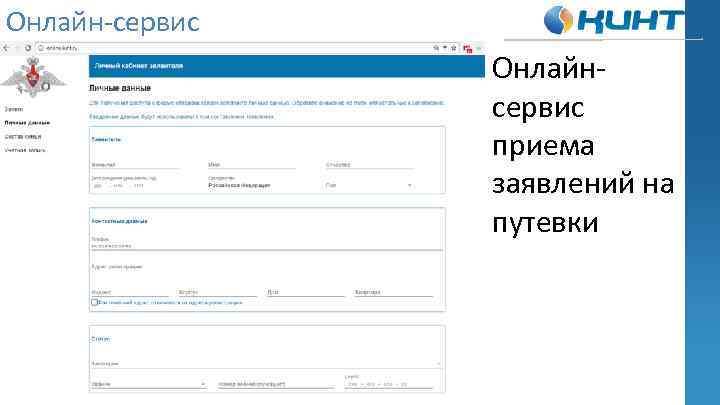
Task: Click the Телефон input field
Action: [x=266, y=246]
